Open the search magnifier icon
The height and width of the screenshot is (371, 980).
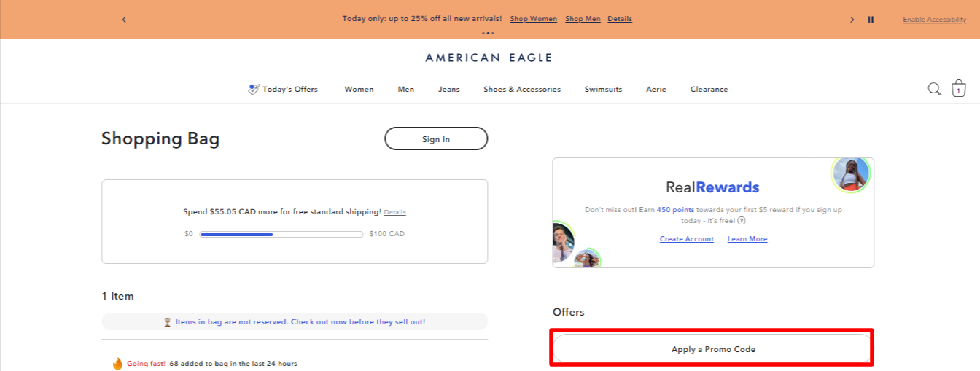(934, 89)
